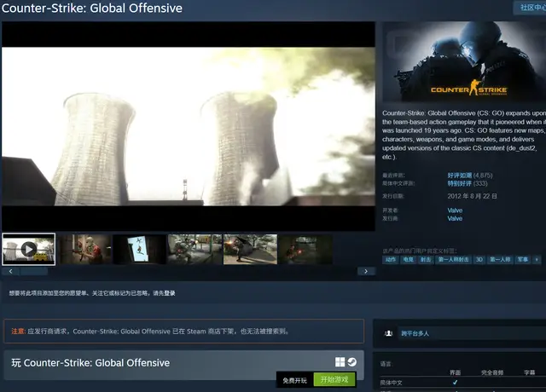Open the fourth screenshot thumbnail with street firefight
The width and height of the screenshot is (546, 392).
point(195,249)
